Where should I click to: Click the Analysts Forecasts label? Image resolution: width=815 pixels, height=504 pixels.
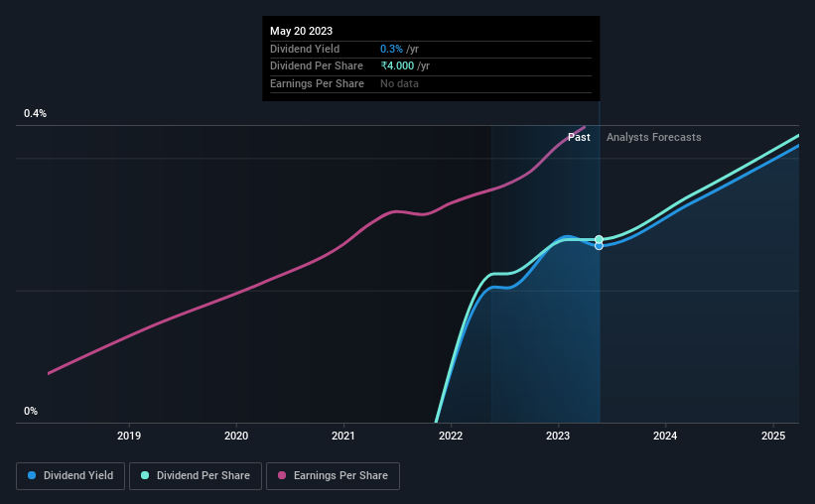point(654,137)
